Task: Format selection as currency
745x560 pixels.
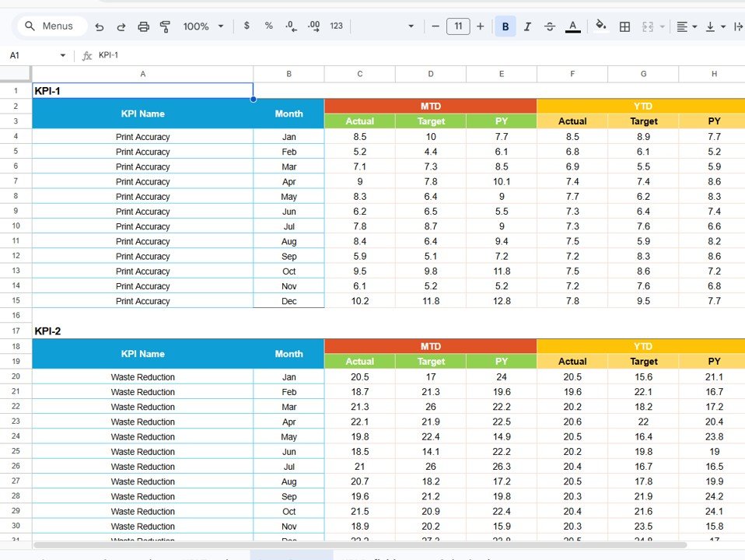Action: [x=247, y=26]
